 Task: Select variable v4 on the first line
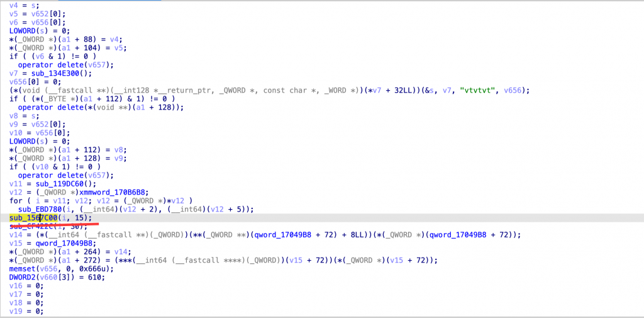pyautogui.click(x=13, y=5)
